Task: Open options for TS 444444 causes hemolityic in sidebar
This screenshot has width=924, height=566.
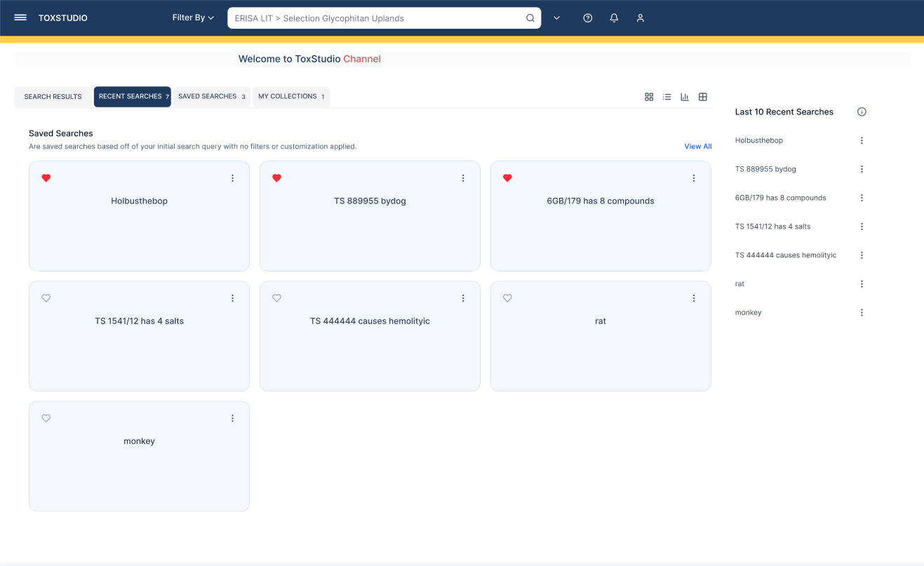Action: [862, 255]
